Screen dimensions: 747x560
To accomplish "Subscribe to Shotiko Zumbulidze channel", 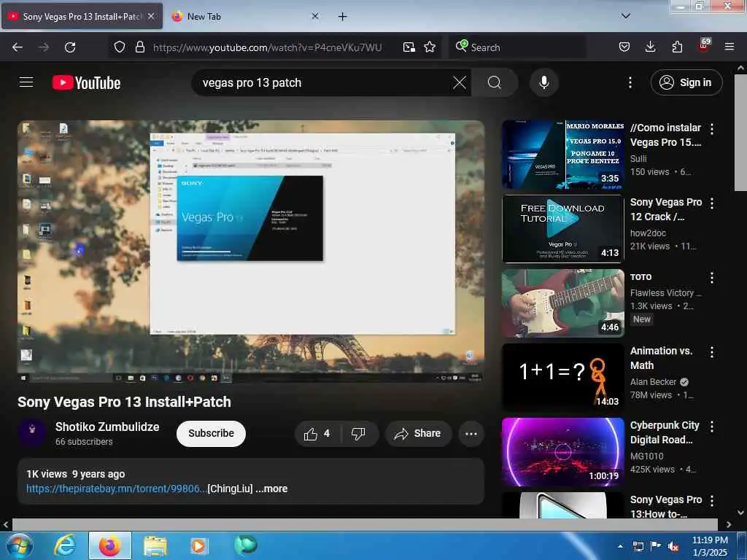I will 211,433.
